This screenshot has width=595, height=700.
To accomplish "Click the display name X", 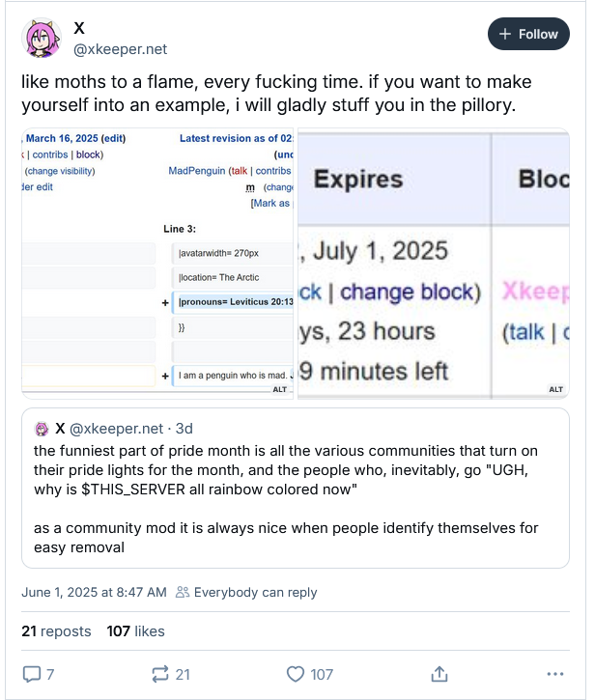I will click(x=79, y=28).
